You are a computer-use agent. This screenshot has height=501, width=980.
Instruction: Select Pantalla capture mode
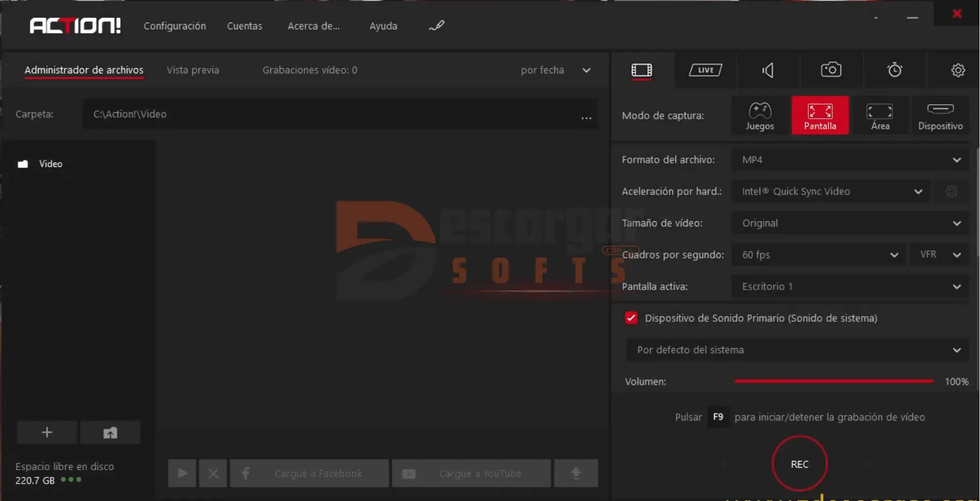820,115
